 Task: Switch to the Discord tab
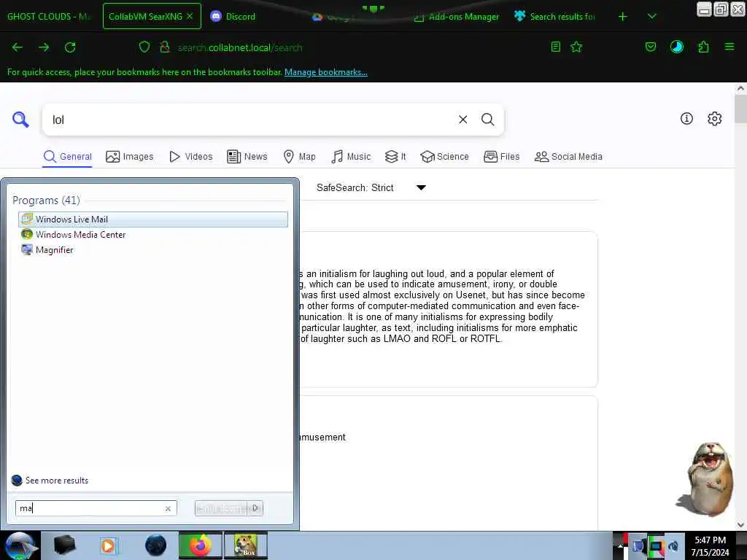(233, 16)
